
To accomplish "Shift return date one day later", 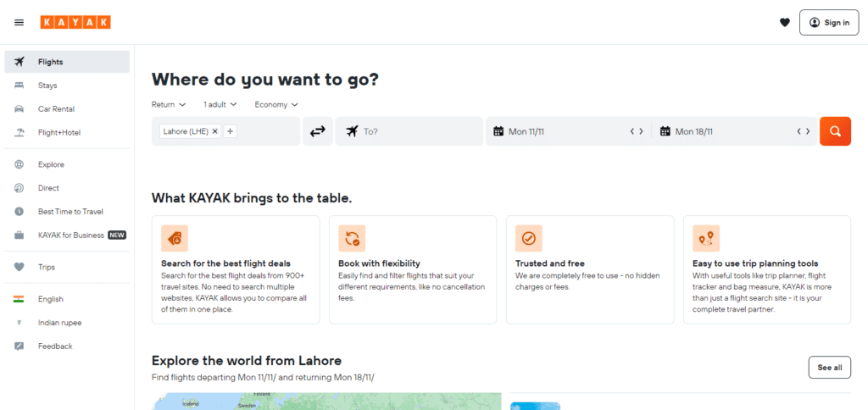I will tap(808, 131).
